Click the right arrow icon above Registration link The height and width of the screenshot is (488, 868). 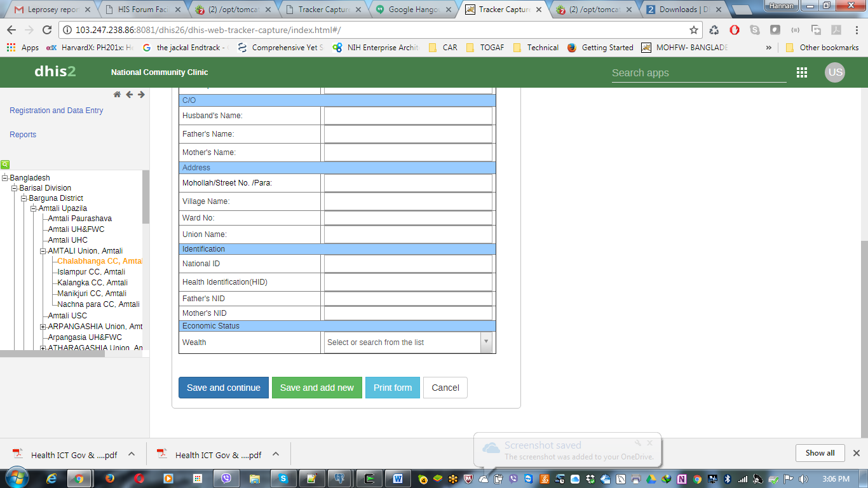[x=141, y=95]
